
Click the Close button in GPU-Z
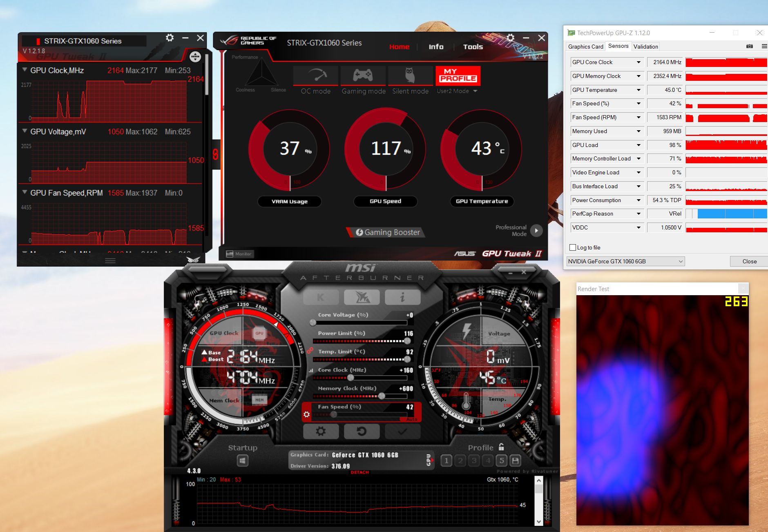coord(749,261)
